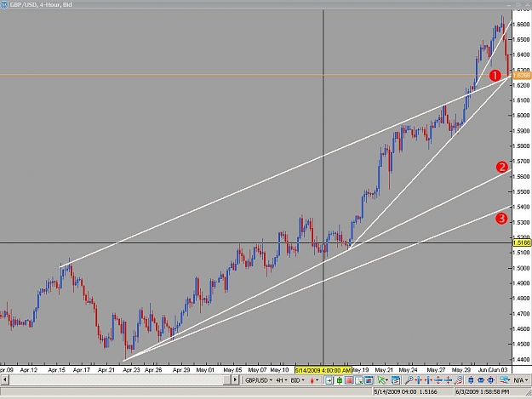Click the orange 1.6266 current price label
Viewport: 532px width, 399px height.
point(522,75)
